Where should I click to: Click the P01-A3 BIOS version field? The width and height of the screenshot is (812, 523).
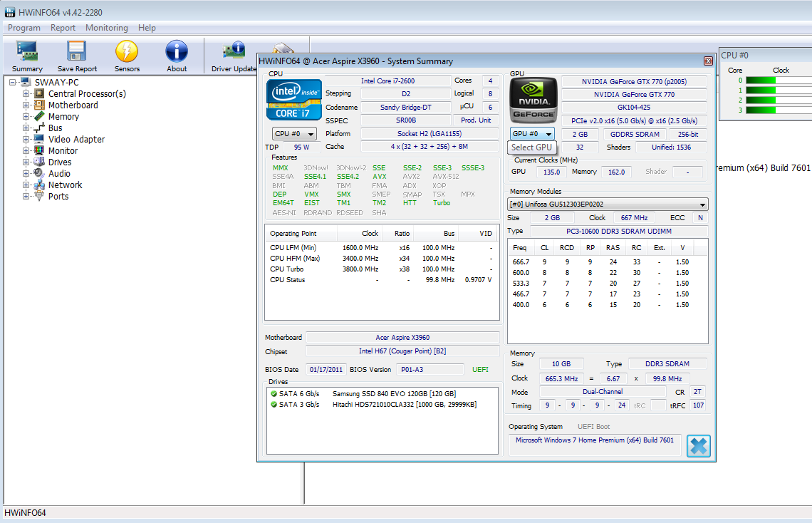[x=430, y=369]
